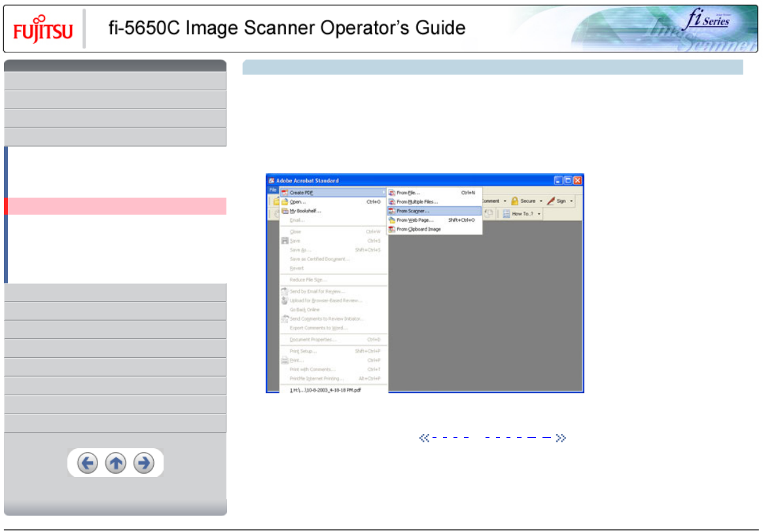Screen dimensions: 763x532
Task: Click grayed Save as Certified Document... entry
Action: pos(333,259)
